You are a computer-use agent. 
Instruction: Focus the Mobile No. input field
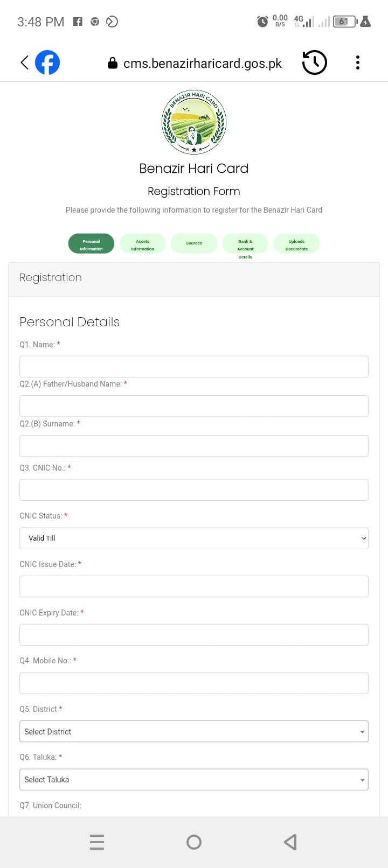click(194, 683)
